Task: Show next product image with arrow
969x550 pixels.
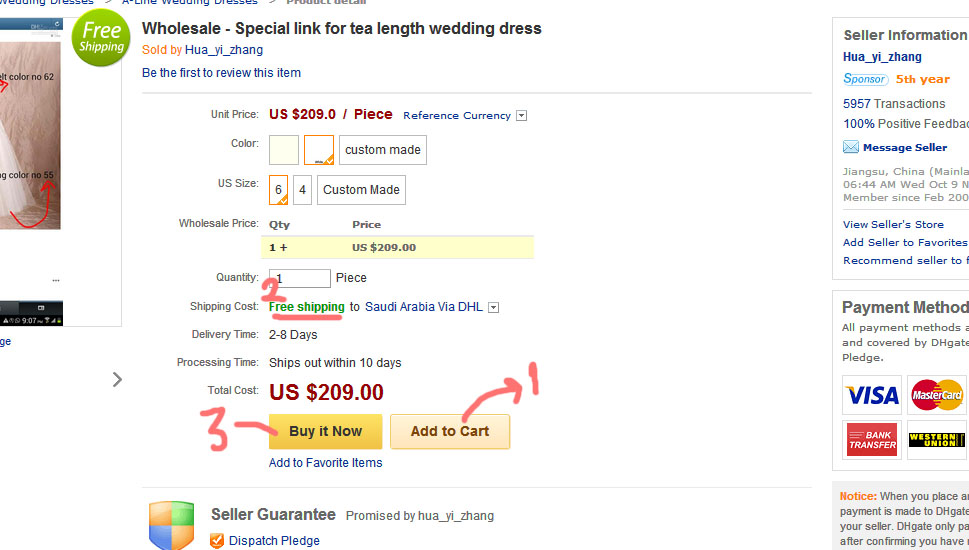Action: pyautogui.click(x=117, y=379)
